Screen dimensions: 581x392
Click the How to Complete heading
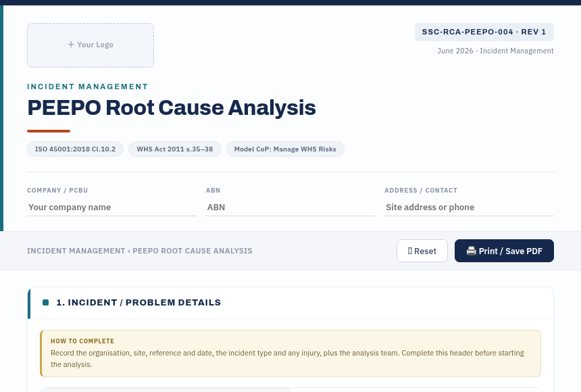pos(82,341)
